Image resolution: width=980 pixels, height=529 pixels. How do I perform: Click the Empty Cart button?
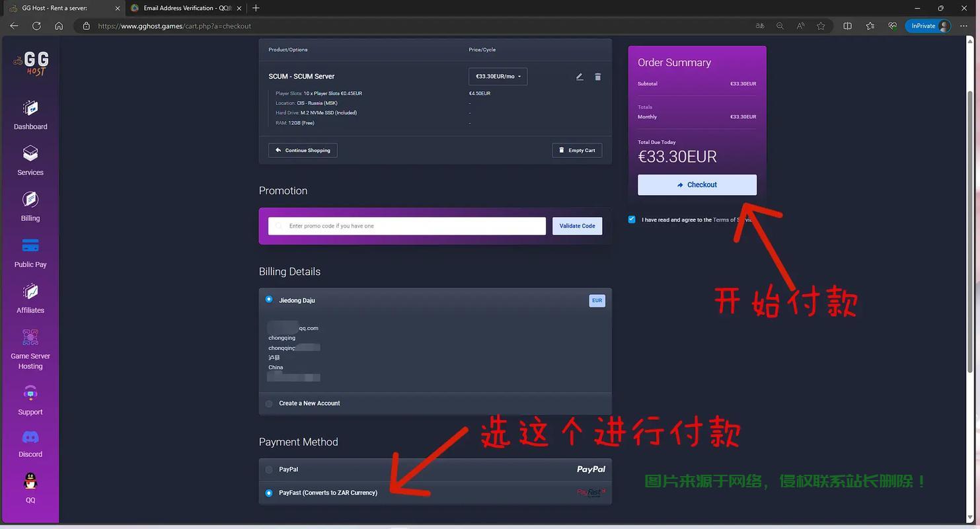point(577,150)
